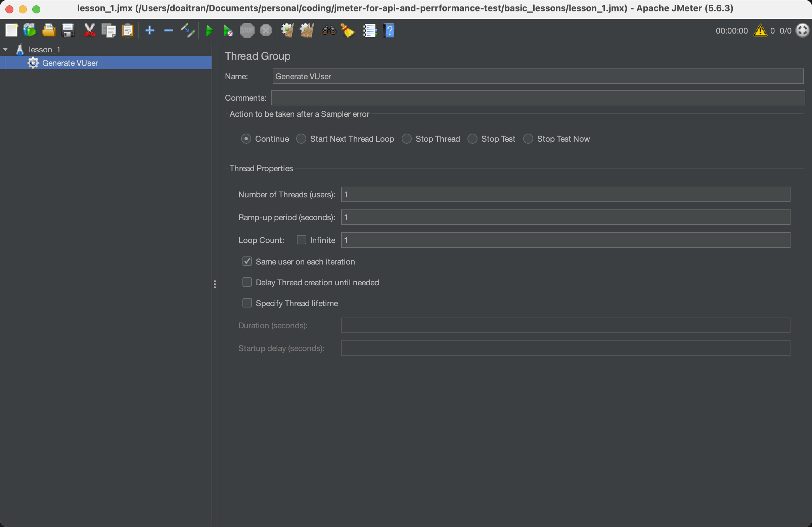Click the Loop Count value field
Screen dimensions: 812x527
565,240
